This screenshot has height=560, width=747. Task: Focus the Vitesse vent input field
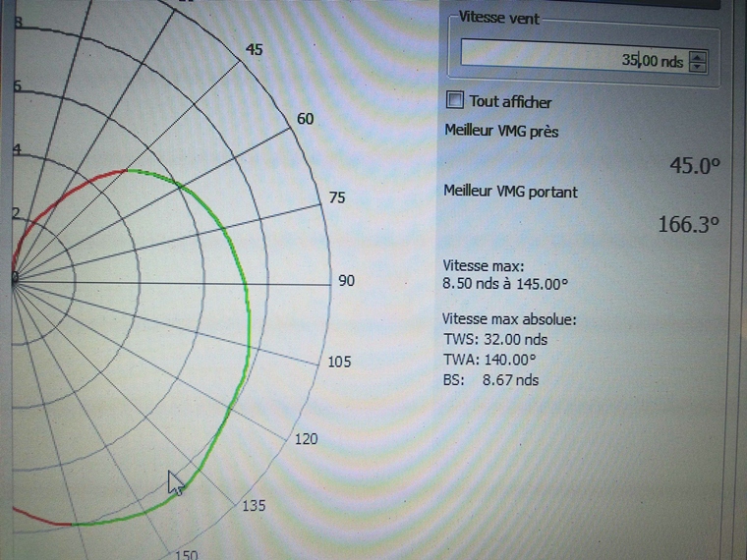[570, 61]
